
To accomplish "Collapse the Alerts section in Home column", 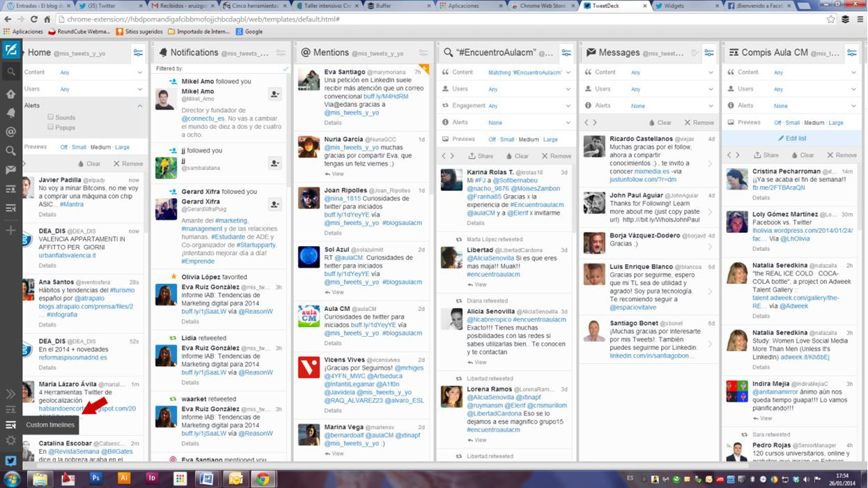I will (139, 106).
